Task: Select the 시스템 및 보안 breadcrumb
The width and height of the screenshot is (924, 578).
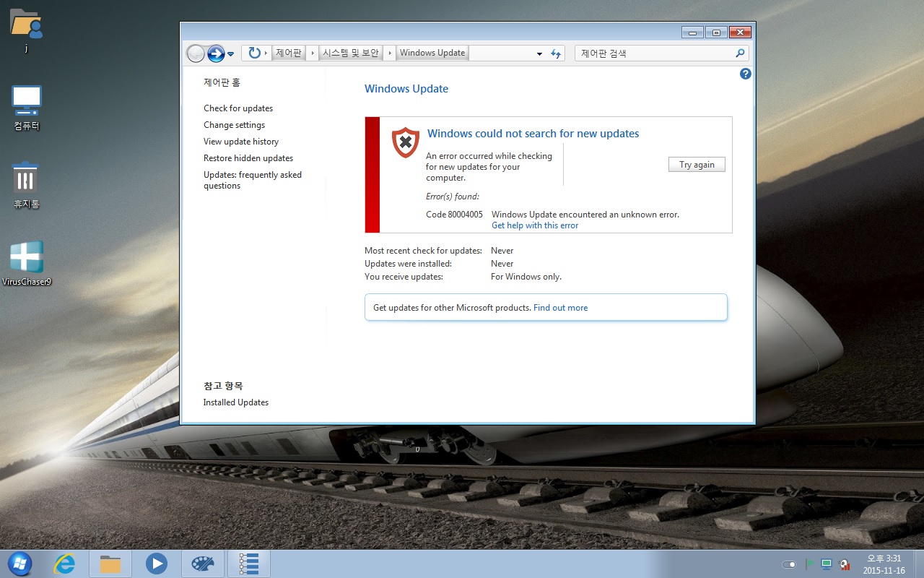Action: click(x=351, y=53)
